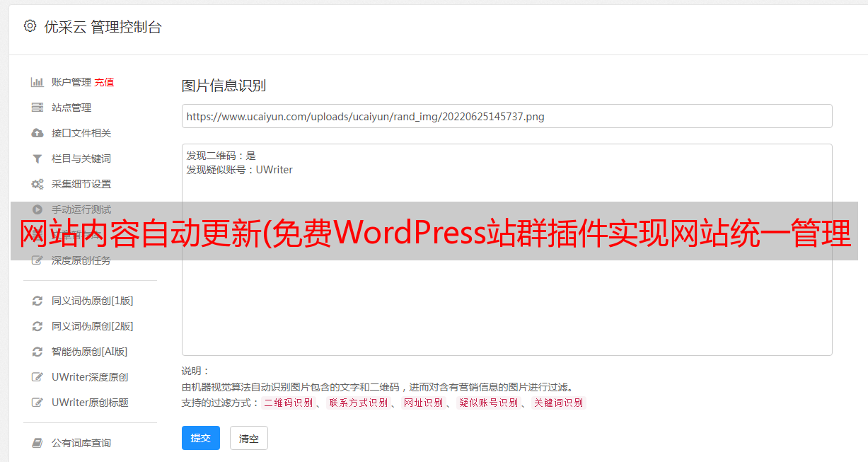Click the image URL input field
This screenshot has height=462, width=868.
click(x=507, y=116)
